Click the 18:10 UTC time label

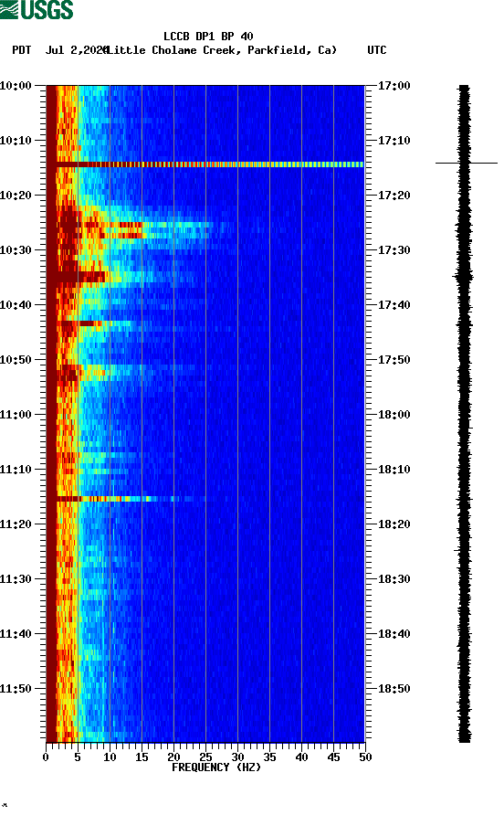click(394, 470)
